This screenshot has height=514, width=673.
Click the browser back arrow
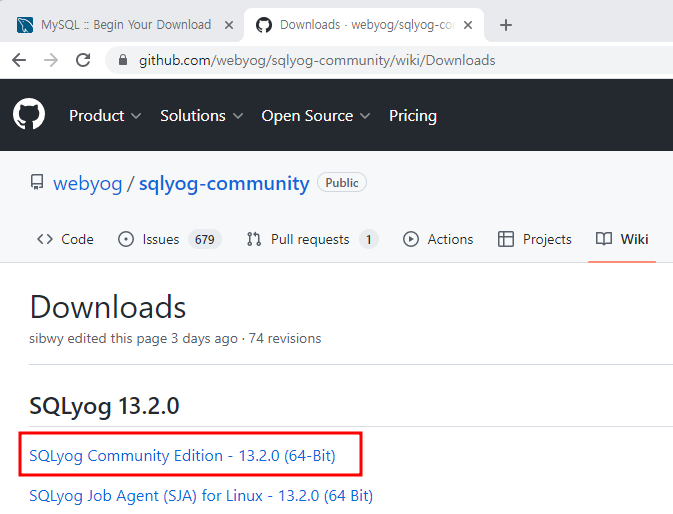(x=19, y=60)
